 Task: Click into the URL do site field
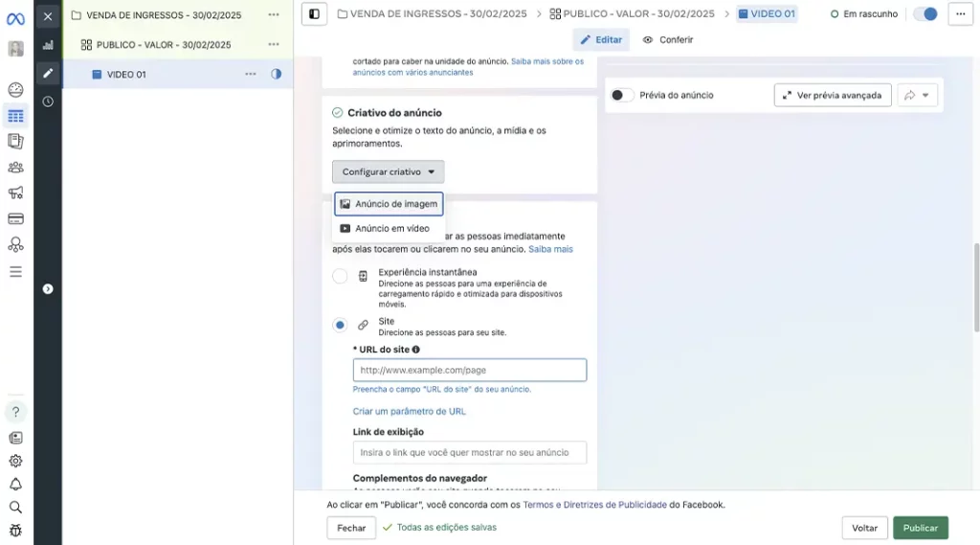tap(469, 371)
